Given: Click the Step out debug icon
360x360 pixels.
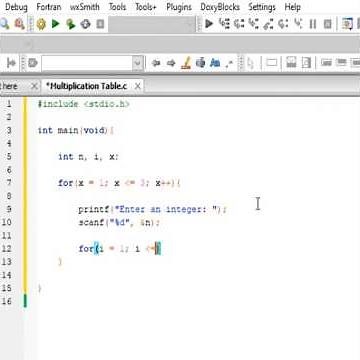Looking at the screenshot, I should (x=268, y=24).
